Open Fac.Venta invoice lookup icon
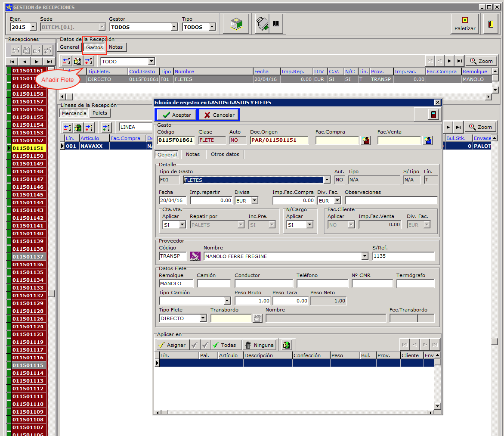Image resolution: width=504 pixels, height=436 pixels. [x=427, y=140]
